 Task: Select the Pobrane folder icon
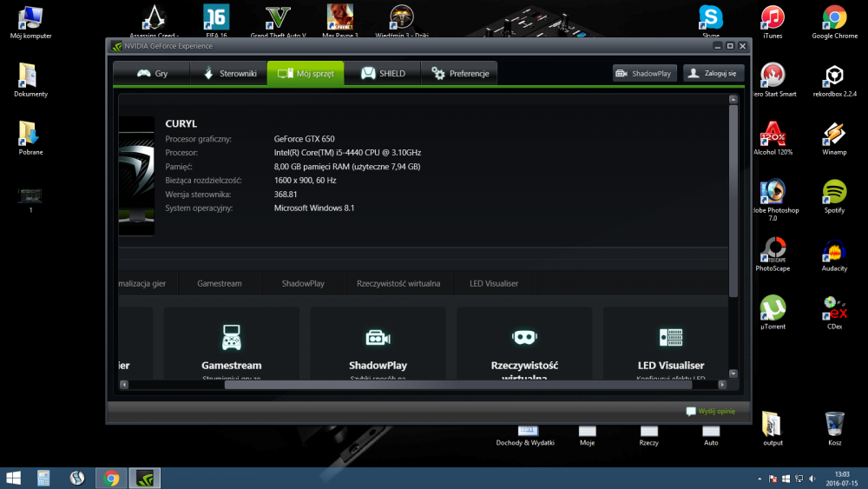click(30, 138)
